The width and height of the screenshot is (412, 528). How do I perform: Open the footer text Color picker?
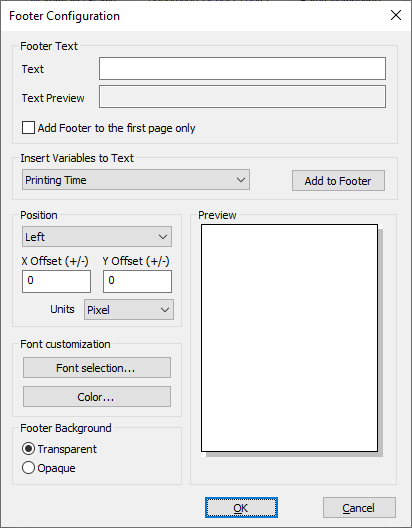click(x=97, y=397)
